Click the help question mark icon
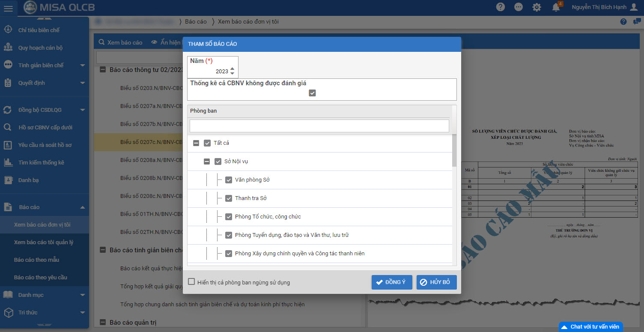This screenshot has height=332, width=644. click(x=500, y=7)
